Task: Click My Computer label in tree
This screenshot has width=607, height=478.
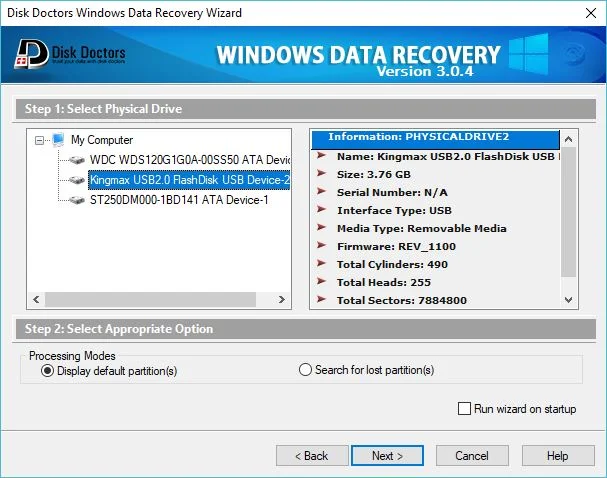Action: click(x=102, y=140)
